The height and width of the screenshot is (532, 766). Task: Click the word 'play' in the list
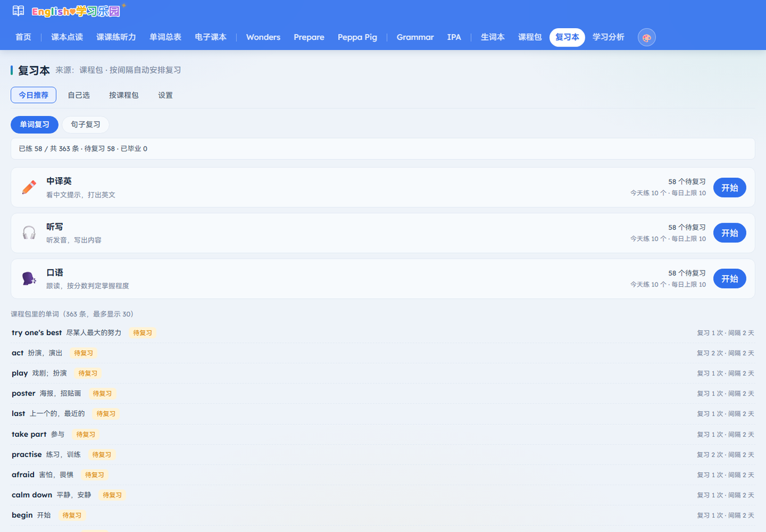tap(20, 373)
